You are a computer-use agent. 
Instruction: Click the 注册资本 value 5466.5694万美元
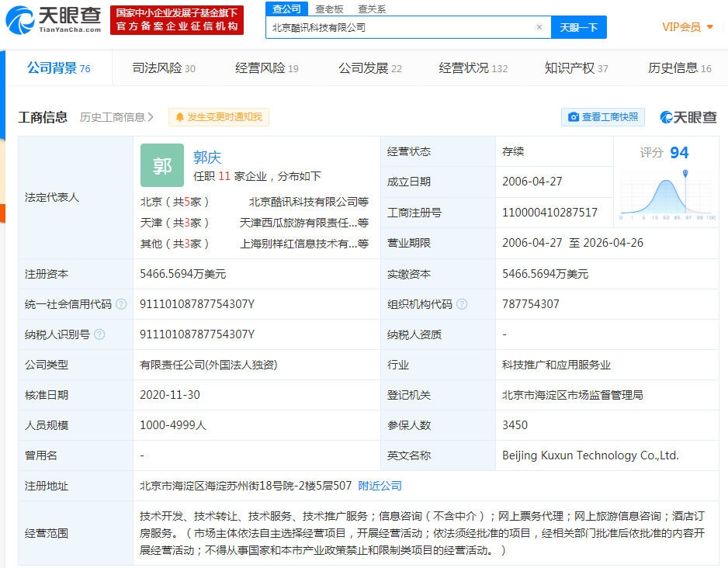tap(183, 274)
